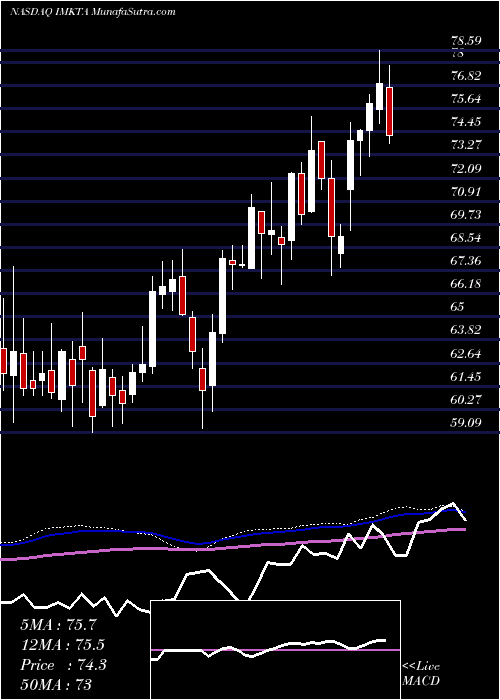The height and width of the screenshot is (700, 500).
Task: Click the 59.09 price axis label
Action: point(466,422)
